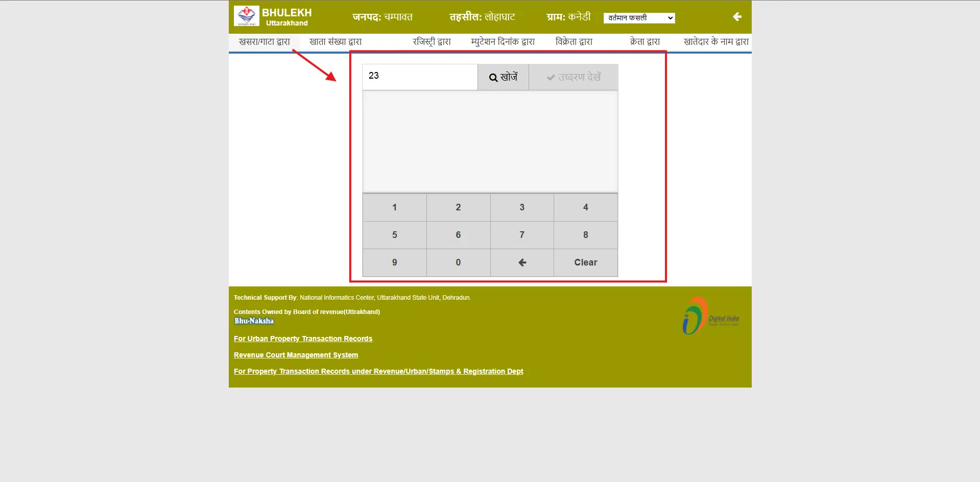Click inside the khasra number input field

[420, 77]
